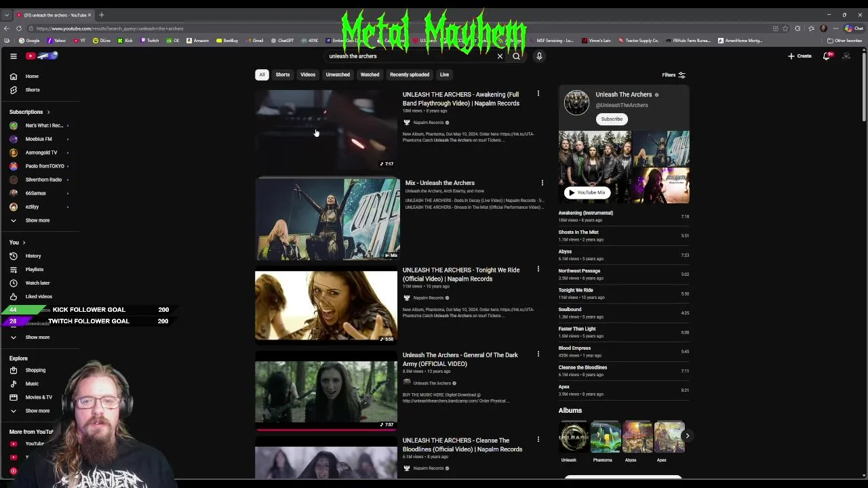Open more options for Cleanse The Bloodlines
Screen dimensions: 868x488
538,439
